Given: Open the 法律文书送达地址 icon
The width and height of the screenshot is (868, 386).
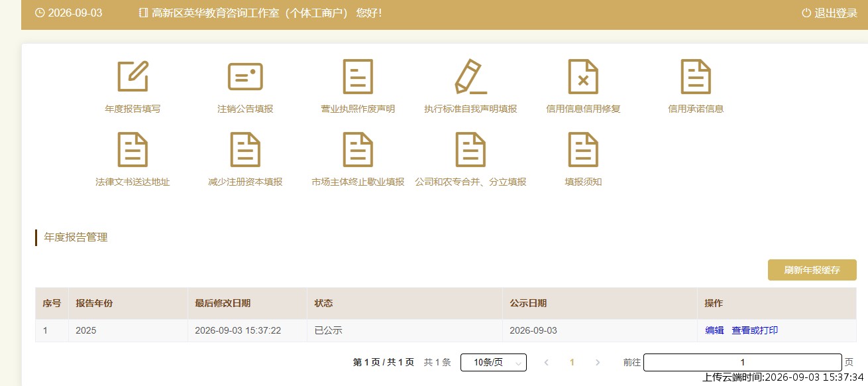Looking at the screenshot, I should [x=133, y=149].
